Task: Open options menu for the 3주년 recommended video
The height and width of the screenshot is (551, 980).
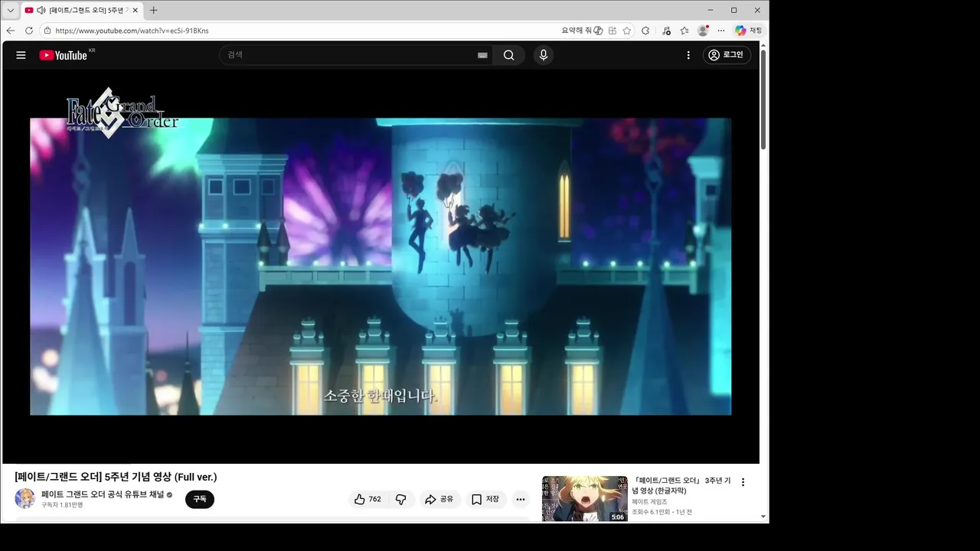Action: pos(743,482)
